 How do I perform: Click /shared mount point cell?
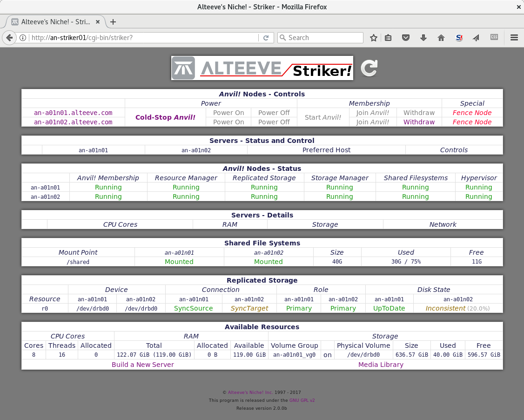point(78,262)
